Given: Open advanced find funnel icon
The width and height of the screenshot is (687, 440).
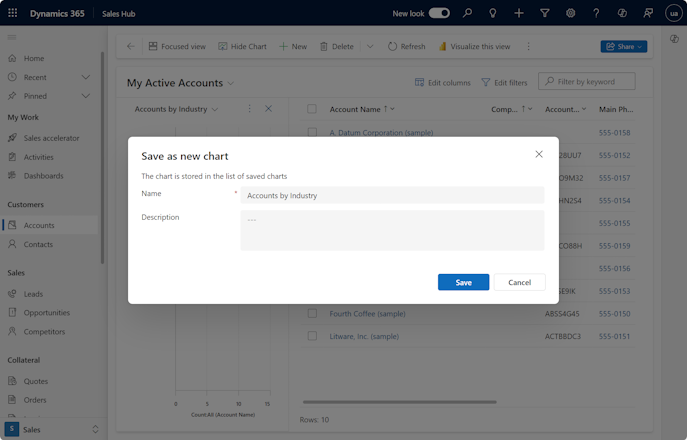Looking at the screenshot, I should coord(545,13).
